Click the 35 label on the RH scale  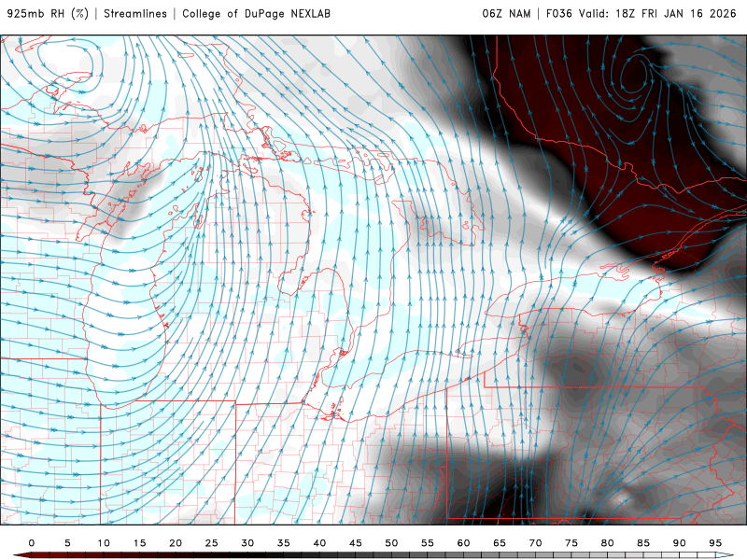pos(284,543)
